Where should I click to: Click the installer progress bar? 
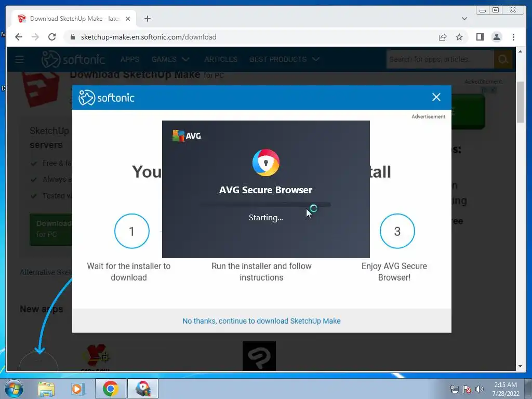click(x=265, y=205)
